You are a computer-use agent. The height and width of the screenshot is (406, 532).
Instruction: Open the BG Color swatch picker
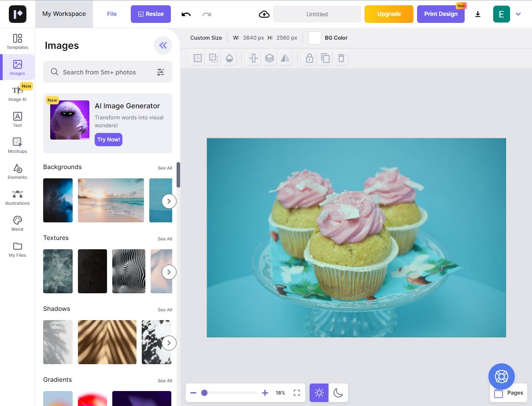(315, 38)
